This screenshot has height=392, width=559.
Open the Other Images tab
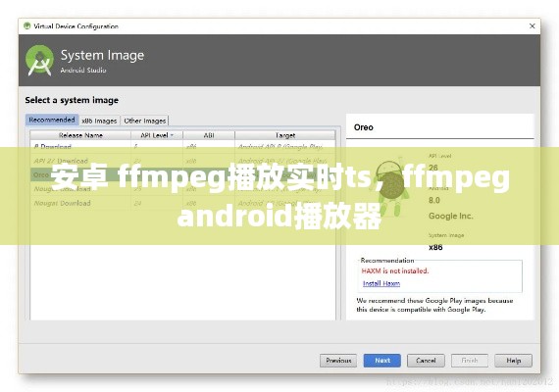click(x=145, y=121)
